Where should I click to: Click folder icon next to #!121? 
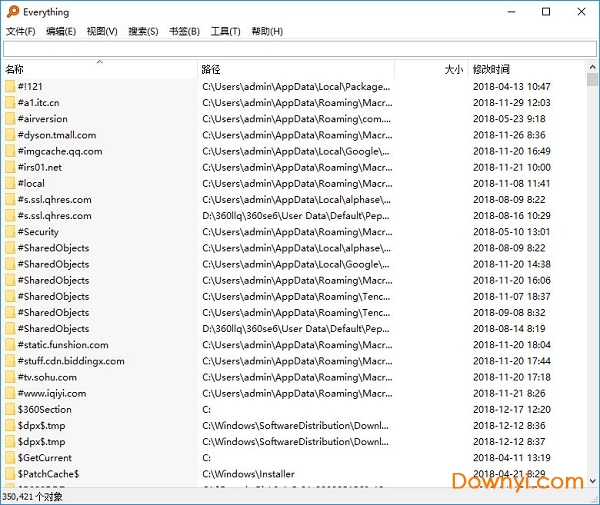(10, 87)
